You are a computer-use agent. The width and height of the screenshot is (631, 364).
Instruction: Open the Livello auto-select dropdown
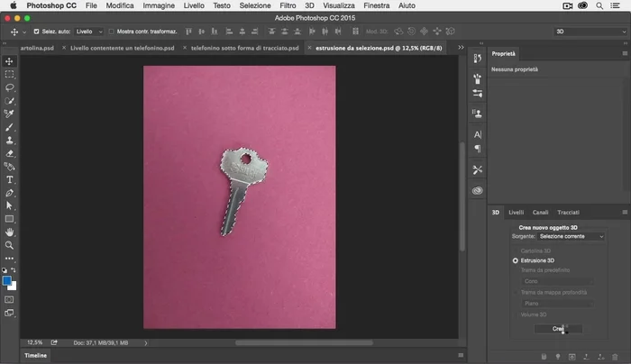pos(89,32)
